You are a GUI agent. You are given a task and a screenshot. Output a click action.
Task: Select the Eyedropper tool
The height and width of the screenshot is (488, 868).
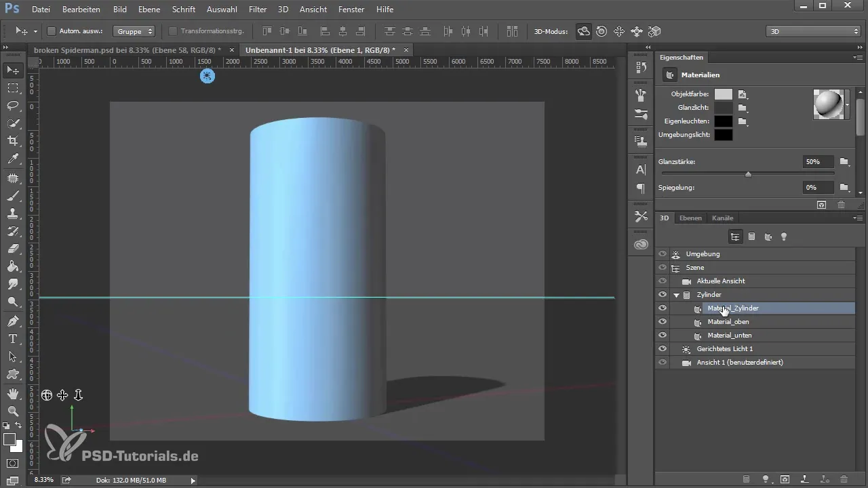[12, 159]
